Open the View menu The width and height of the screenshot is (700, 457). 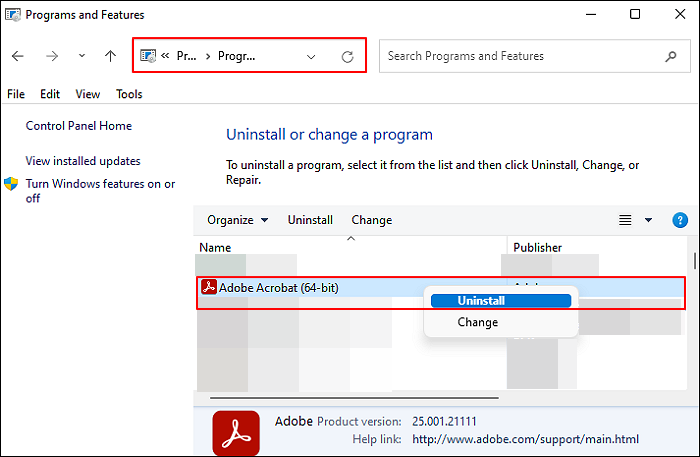(88, 94)
